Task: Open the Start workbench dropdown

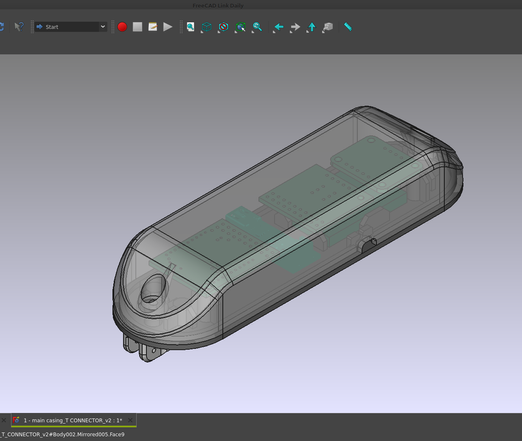Action: tap(70, 27)
